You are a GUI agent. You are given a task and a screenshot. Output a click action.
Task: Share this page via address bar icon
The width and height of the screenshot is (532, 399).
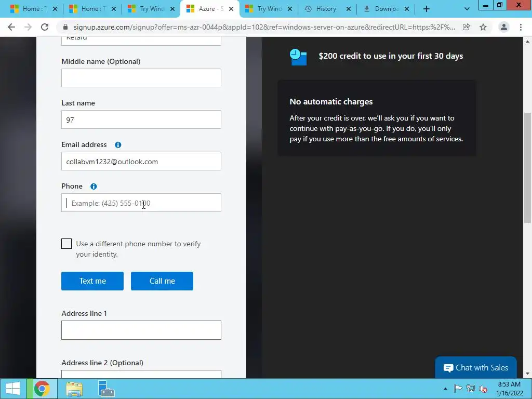tap(467, 27)
